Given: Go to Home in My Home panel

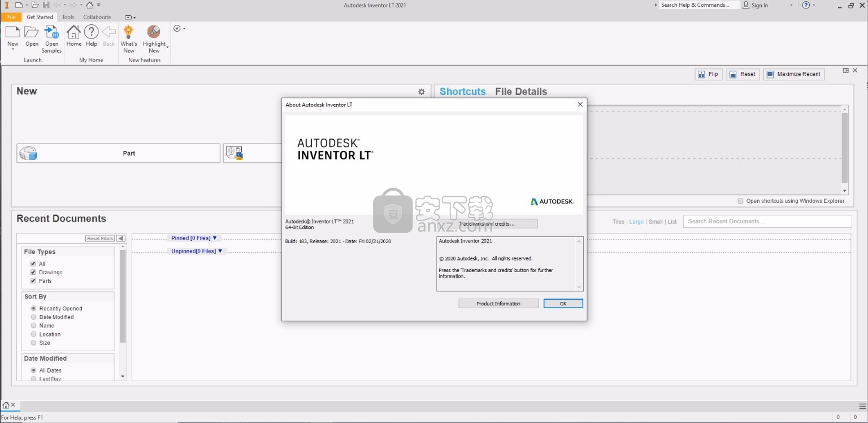Looking at the screenshot, I should point(74,32).
